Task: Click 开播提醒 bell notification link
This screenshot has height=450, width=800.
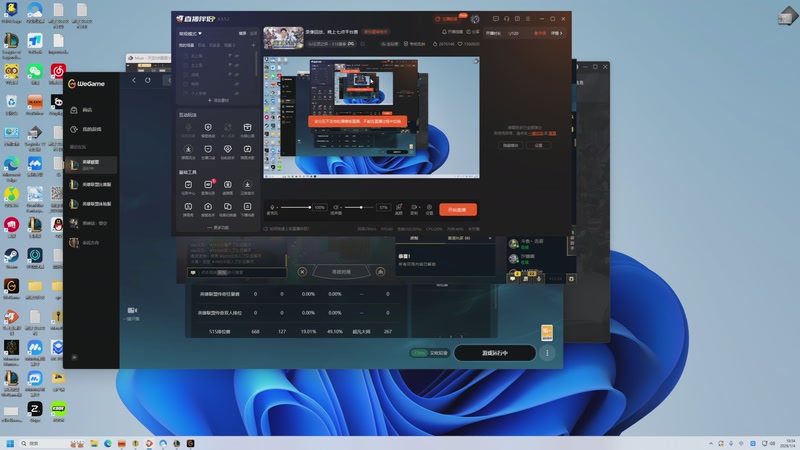Action: tap(452, 32)
